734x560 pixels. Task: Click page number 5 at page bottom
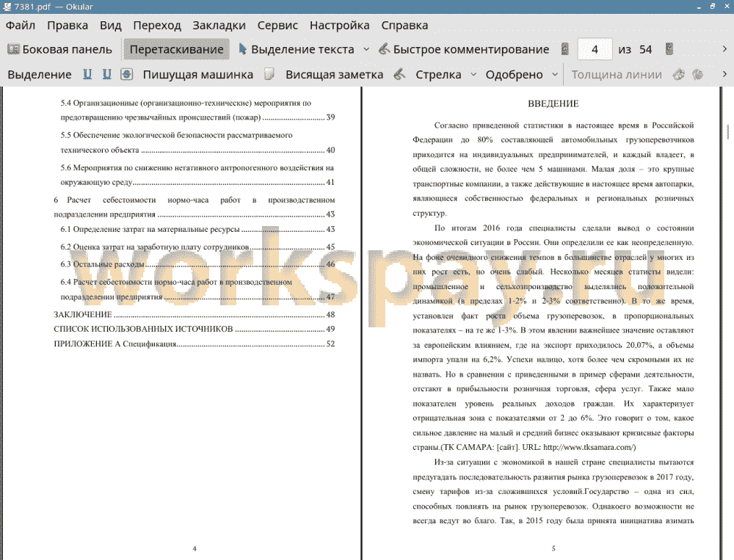point(553,548)
